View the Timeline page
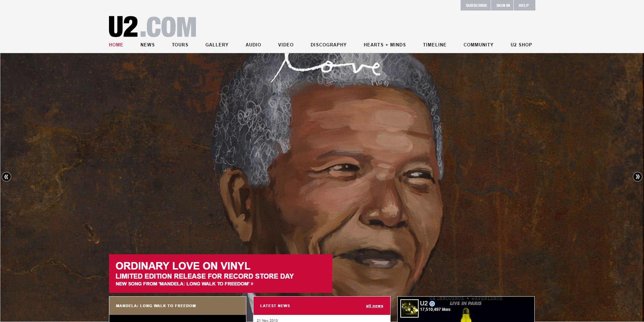 (x=435, y=45)
